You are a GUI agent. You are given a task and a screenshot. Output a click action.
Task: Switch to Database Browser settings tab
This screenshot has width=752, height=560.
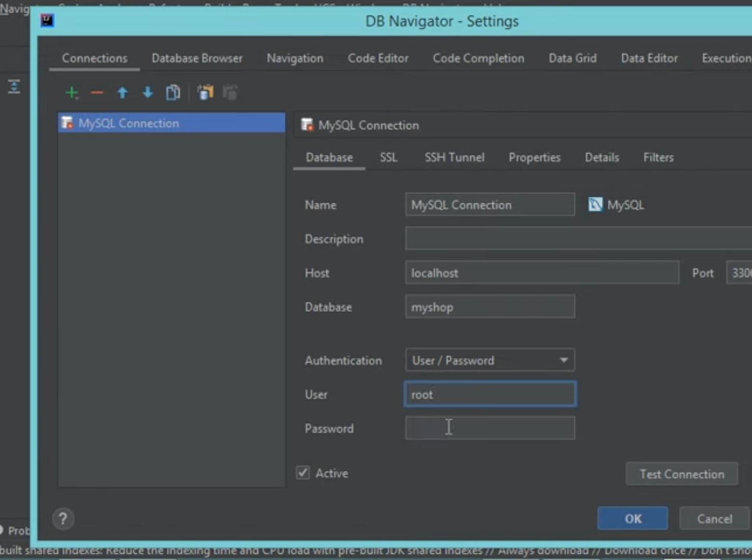click(x=197, y=58)
